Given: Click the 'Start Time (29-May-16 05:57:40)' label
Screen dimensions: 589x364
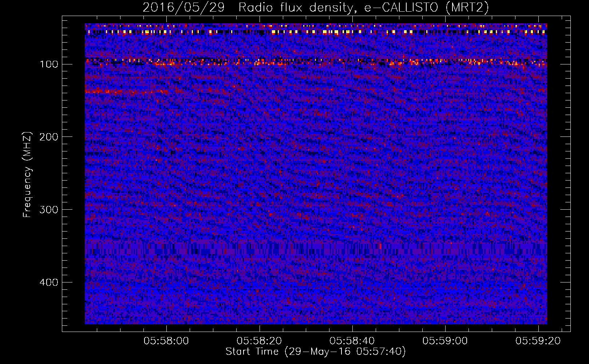Looking at the screenshot, I should pyautogui.click(x=316, y=352).
